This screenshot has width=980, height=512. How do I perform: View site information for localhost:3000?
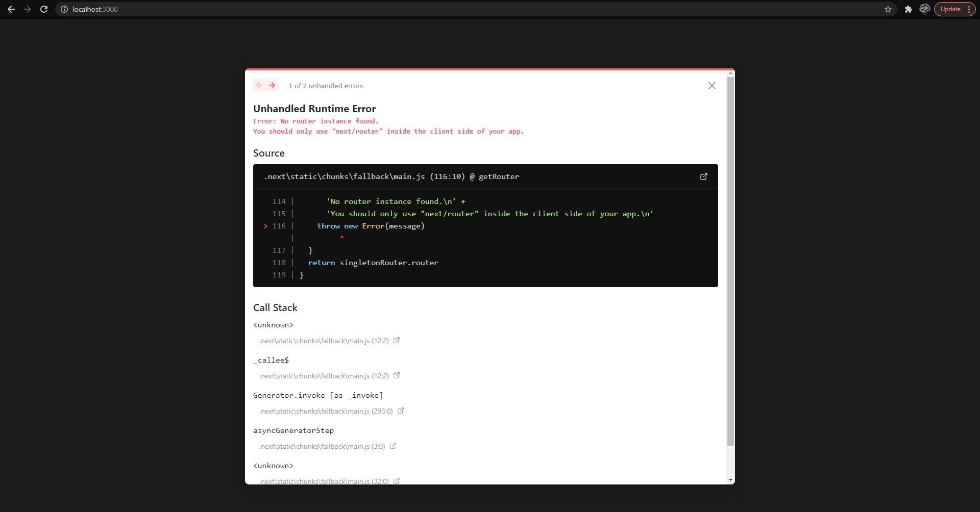pyautogui.click(x=64, y=9)
